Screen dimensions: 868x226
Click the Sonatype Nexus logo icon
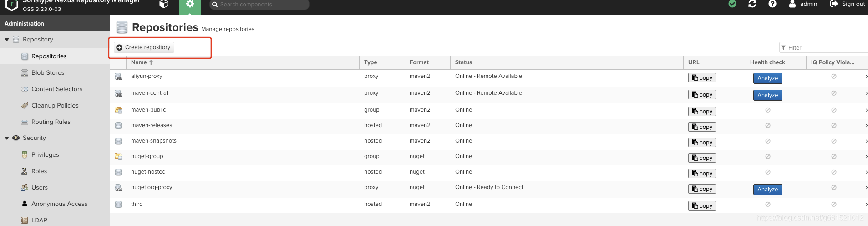pyautogui.click(x=11, y=5)
